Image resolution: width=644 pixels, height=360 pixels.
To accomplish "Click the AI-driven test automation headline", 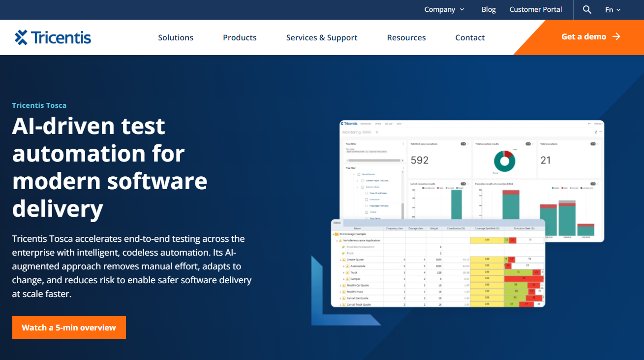I will 110,167.
